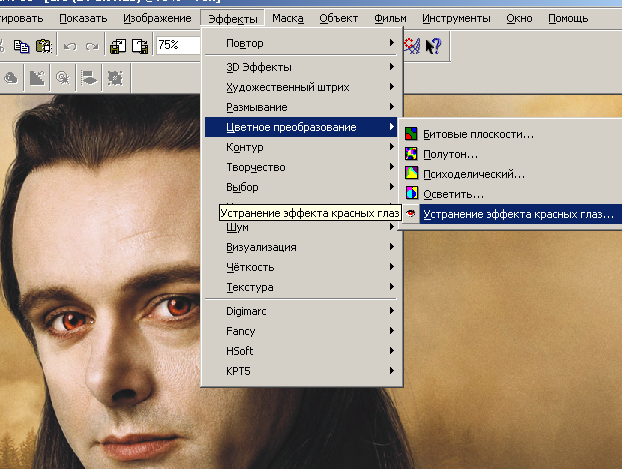This screenshot has height=469, width=622.
Task: Click the mask alignment icon
Action: pyautogui.click(x=89, y=78)
